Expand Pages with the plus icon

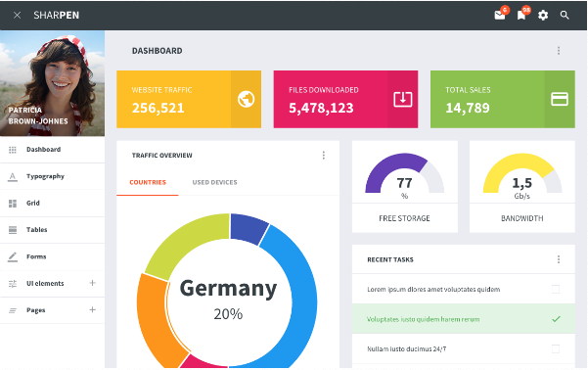click(x=92, y=309)
